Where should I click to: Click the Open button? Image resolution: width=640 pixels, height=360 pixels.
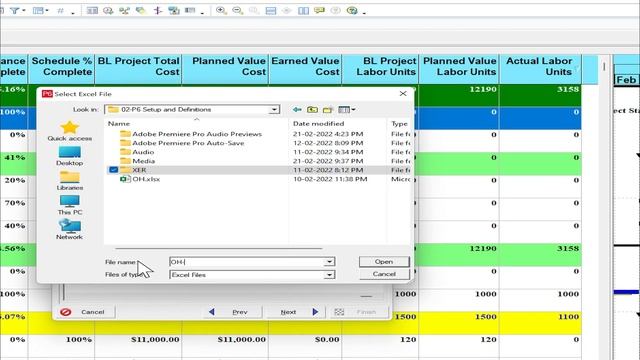(x=384, y=262)
